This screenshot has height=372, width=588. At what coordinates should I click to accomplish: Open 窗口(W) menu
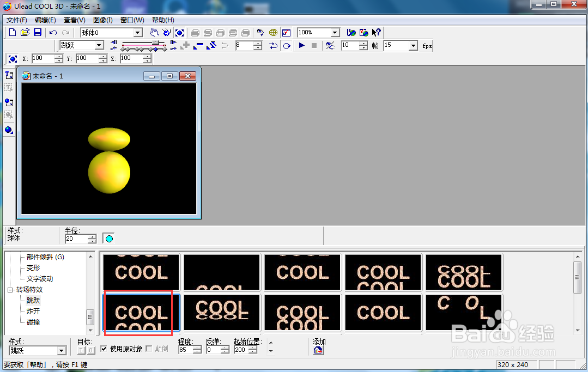click(x=132, y=20)
